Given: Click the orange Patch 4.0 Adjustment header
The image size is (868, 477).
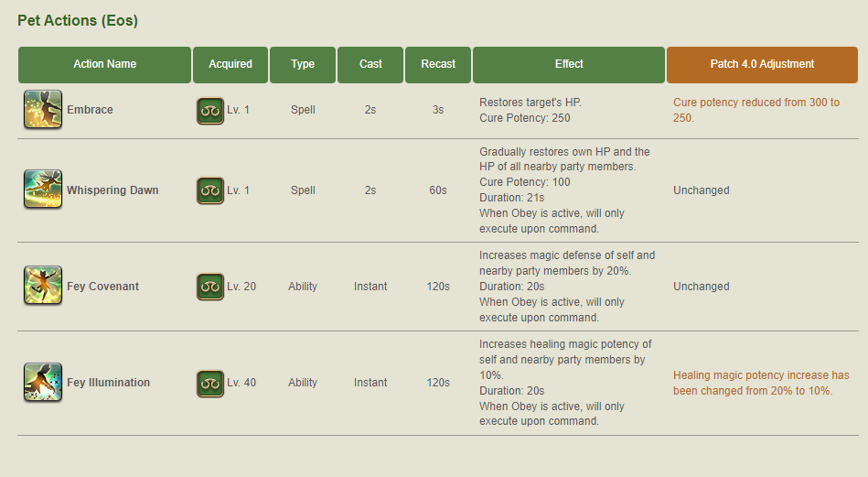Looking at the screenshot, I should [762, 65].
